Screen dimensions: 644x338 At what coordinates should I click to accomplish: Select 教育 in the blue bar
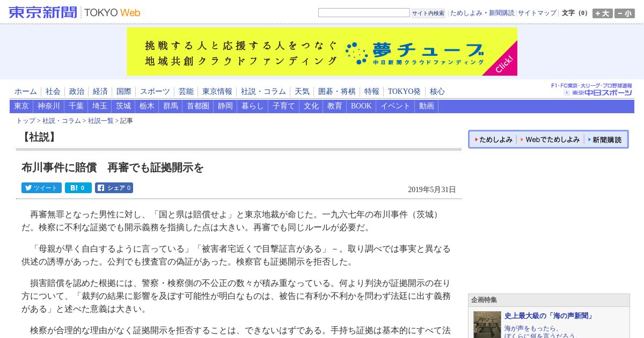[x=335, y=106]
